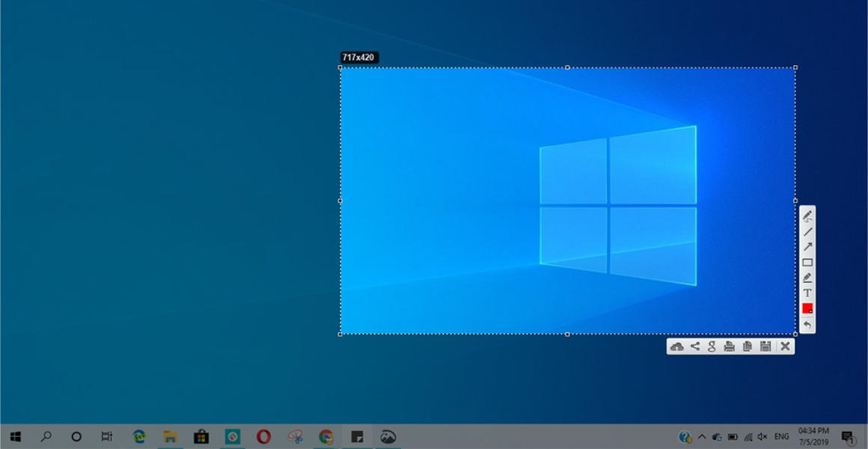
Task: Select the Text tool
Action: click(x=807, y=293)
